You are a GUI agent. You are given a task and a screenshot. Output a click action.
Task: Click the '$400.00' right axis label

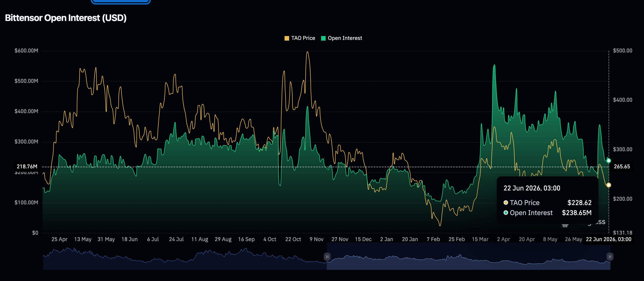point(623,100)
